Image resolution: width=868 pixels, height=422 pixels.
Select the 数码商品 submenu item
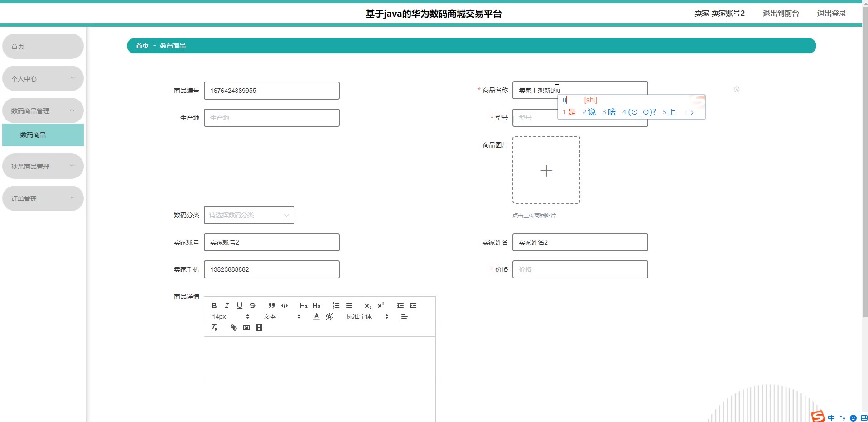[43, 135]
